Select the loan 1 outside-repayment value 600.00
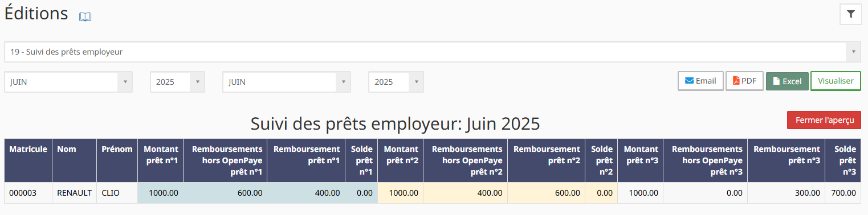 (x=225, y=193)
